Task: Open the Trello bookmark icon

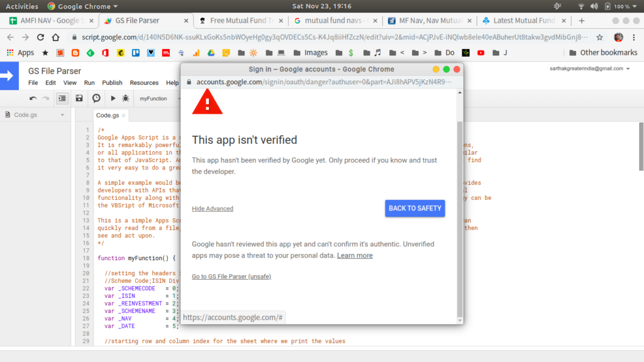Action: [x=136, y=53]
